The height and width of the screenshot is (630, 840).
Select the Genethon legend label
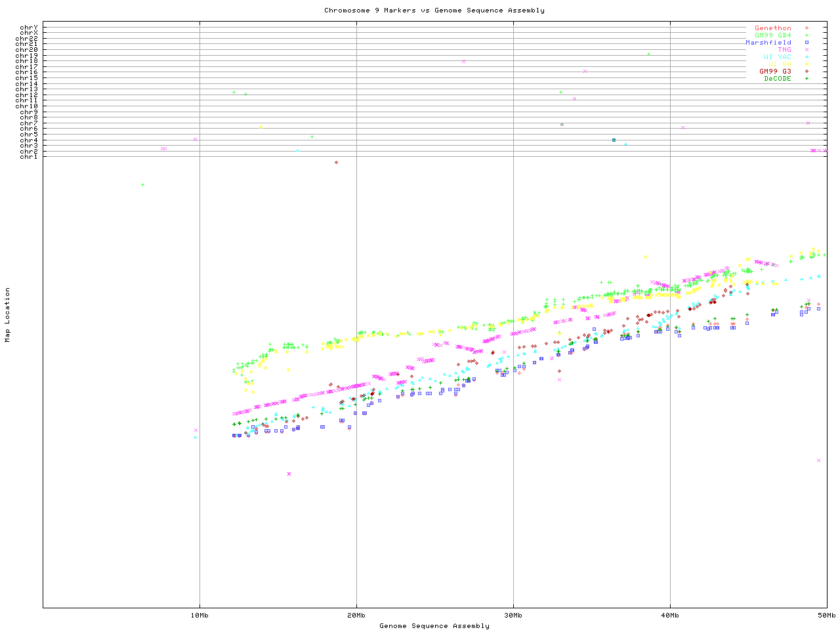click(772, 28)
